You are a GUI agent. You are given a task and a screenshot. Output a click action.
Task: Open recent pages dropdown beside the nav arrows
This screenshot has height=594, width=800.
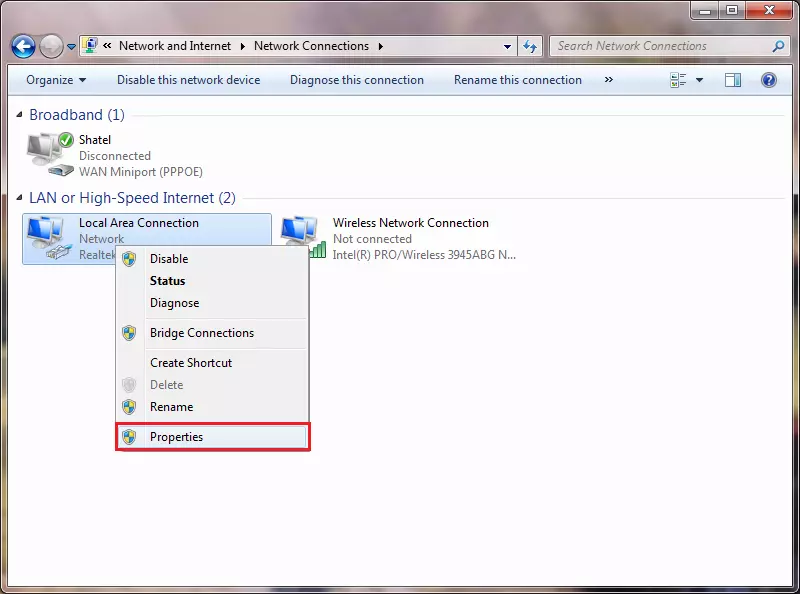(71, 47)
